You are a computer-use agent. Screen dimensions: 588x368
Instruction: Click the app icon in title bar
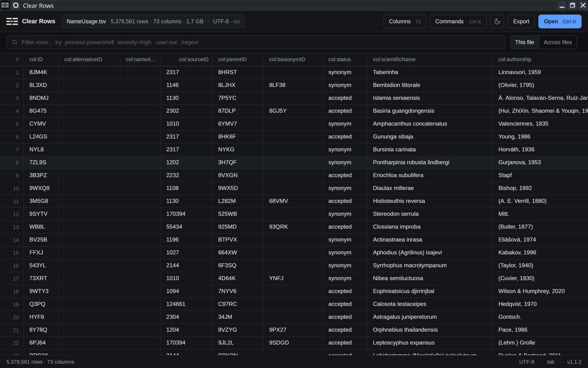pos(16,5)
